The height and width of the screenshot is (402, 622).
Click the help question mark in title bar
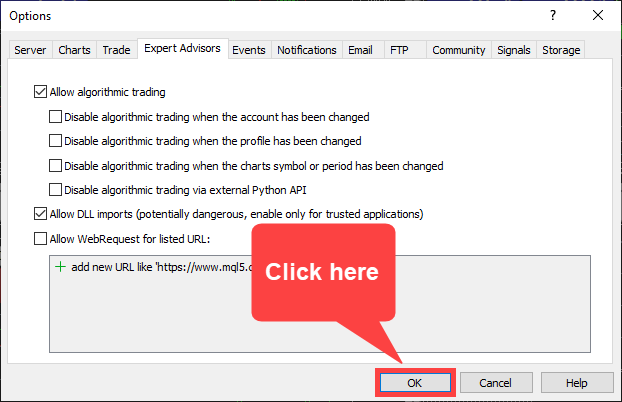pyautogui.click(x=551, y=16)
